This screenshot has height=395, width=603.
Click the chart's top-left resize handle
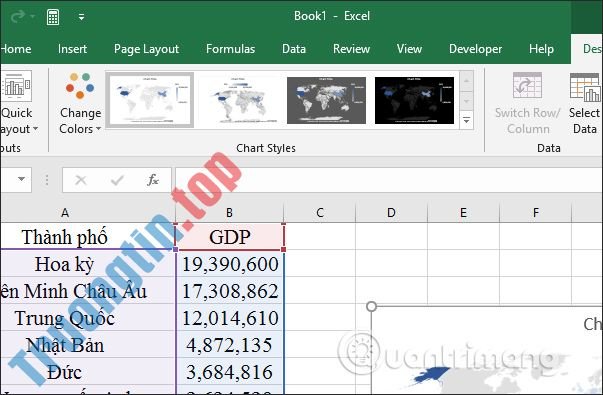click(371, 306)
